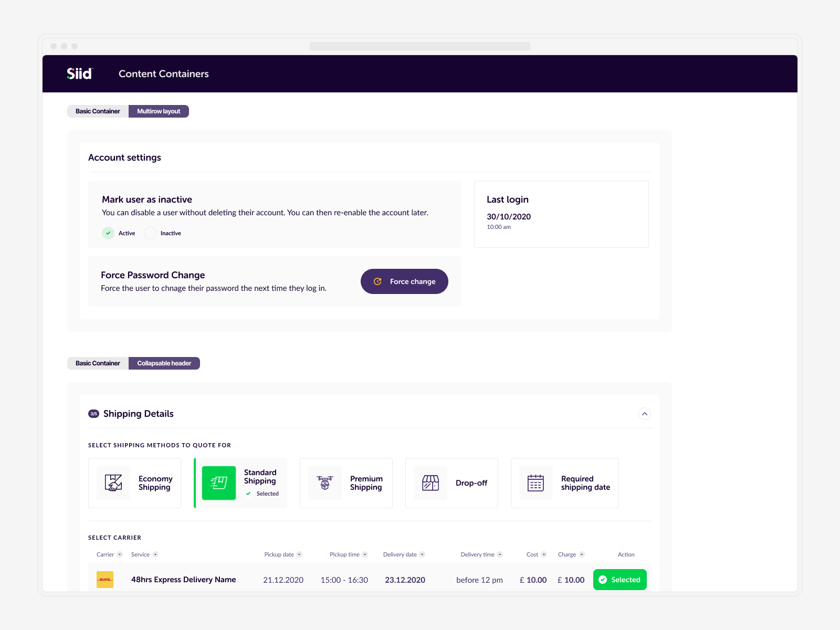Click the Last login date 30/10/2020
840x630 pixels.
point(509,216)
